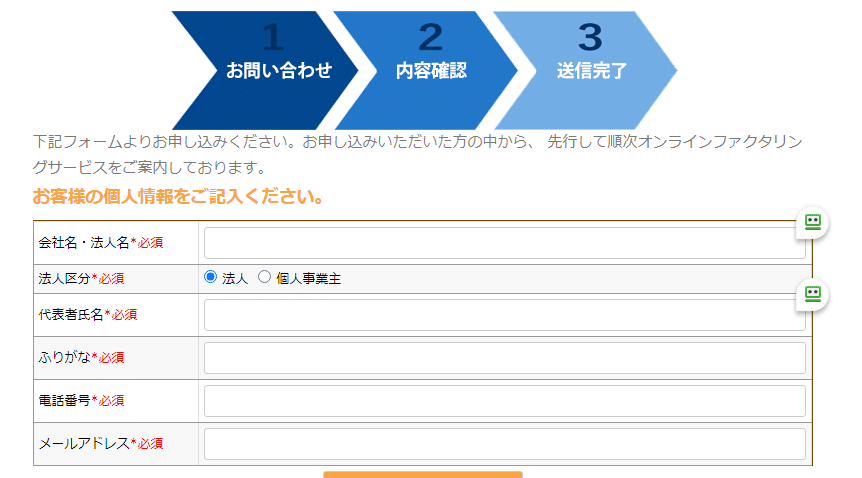
Task: Click into the 電話番号 text box
Action: (504, 401)
